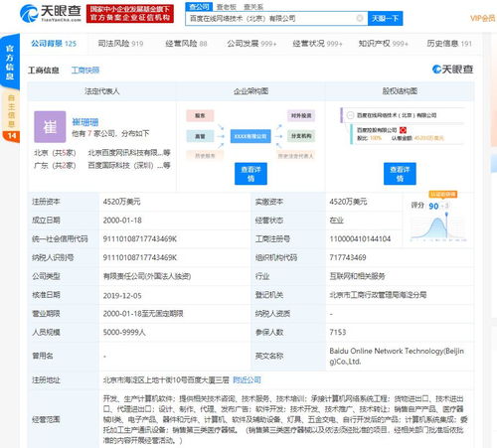The width and height of the screenshot is (497, 448).
Task: Open the 知识产权 999+ tab
Action: (x=383, y=44)
